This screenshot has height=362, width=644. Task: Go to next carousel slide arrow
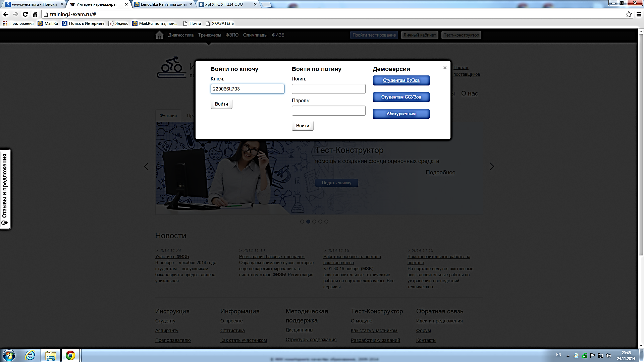[492, 167]
